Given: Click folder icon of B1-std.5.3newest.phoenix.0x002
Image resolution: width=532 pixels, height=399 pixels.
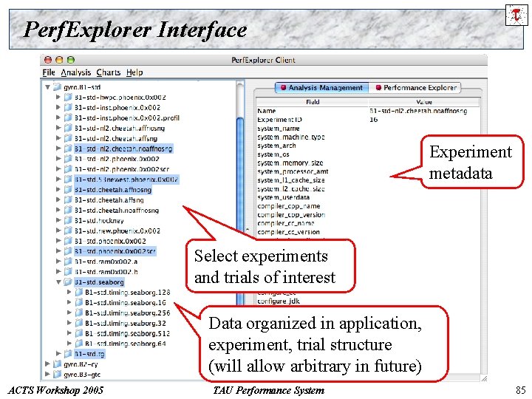Looking at the screenshot, I should point(68,179).
